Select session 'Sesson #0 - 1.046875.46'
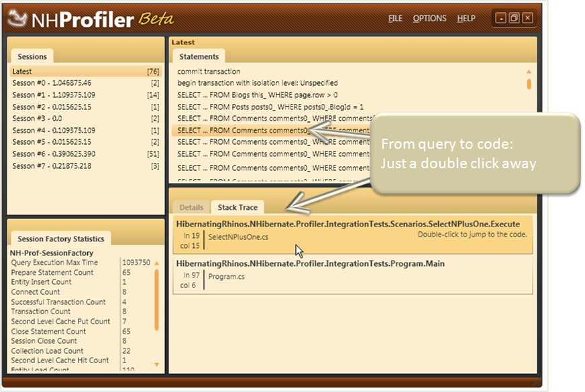The image size is (585, 392). pos(86,83)
